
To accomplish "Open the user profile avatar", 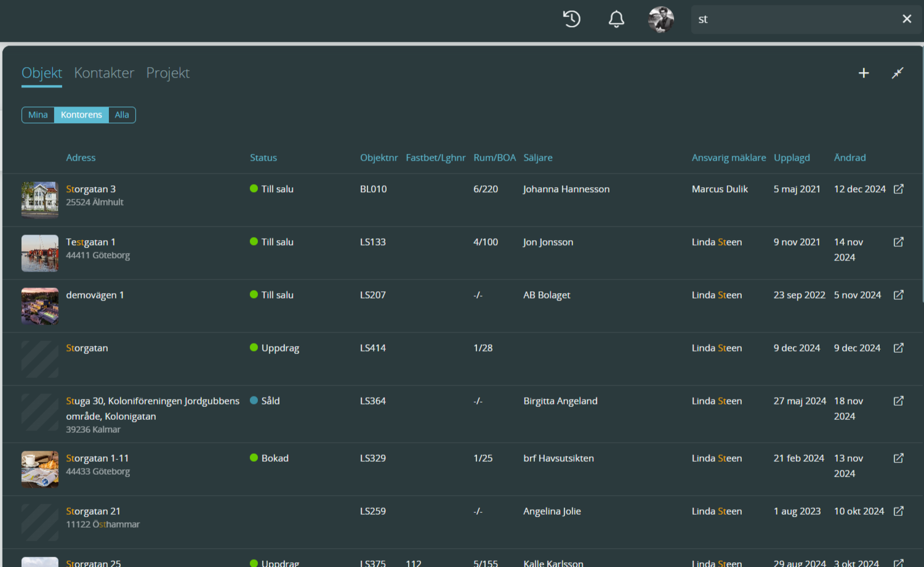I will point(661,19).
